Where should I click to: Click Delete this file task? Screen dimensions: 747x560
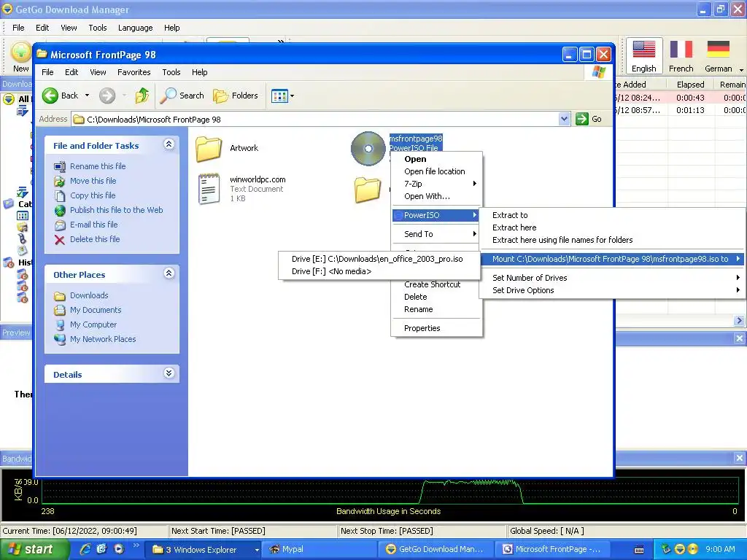click(x=95, y=239)
